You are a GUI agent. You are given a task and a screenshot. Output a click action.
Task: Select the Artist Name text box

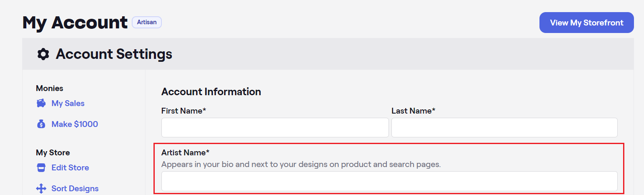coord(389,181)
